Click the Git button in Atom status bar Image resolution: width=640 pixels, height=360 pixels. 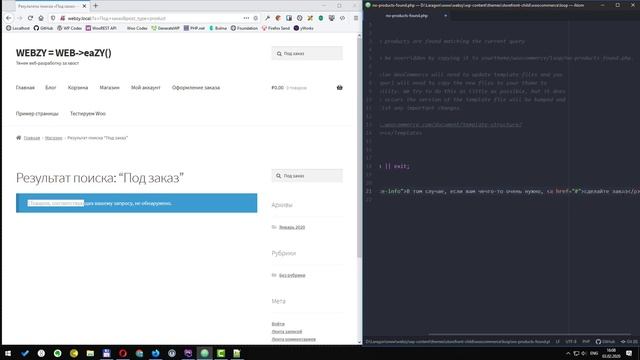point(629,341)
